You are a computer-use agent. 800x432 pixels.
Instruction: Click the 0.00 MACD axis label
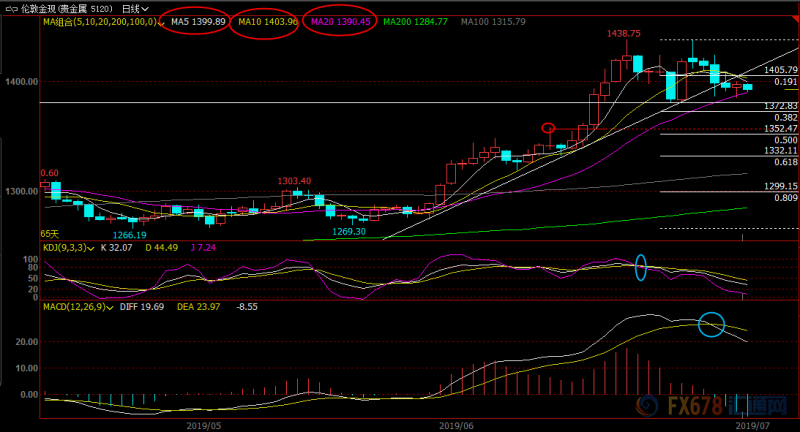29,394
